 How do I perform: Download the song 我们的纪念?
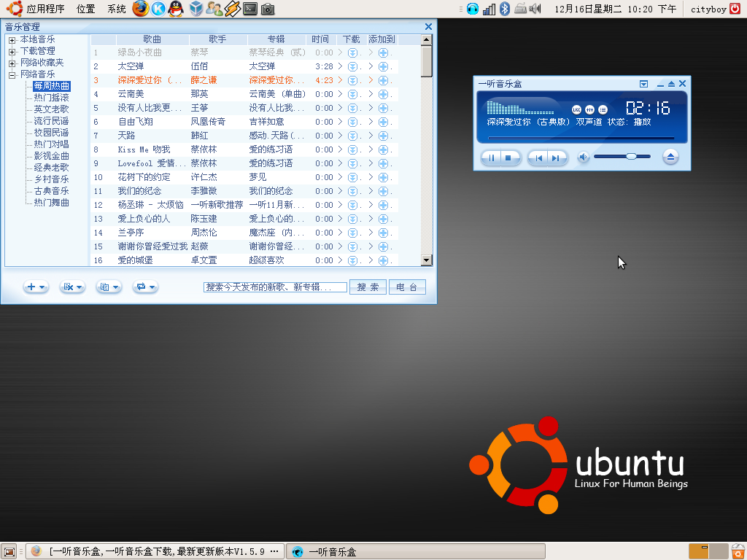352,192
